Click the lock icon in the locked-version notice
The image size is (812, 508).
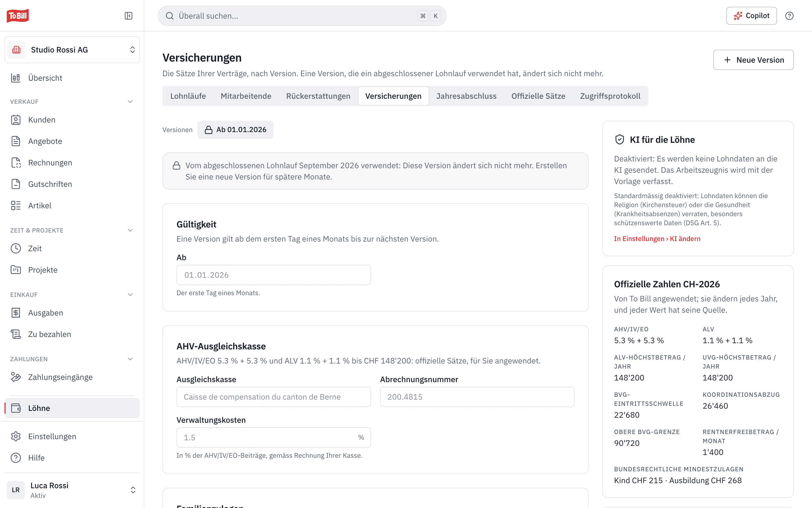(176, 166)
